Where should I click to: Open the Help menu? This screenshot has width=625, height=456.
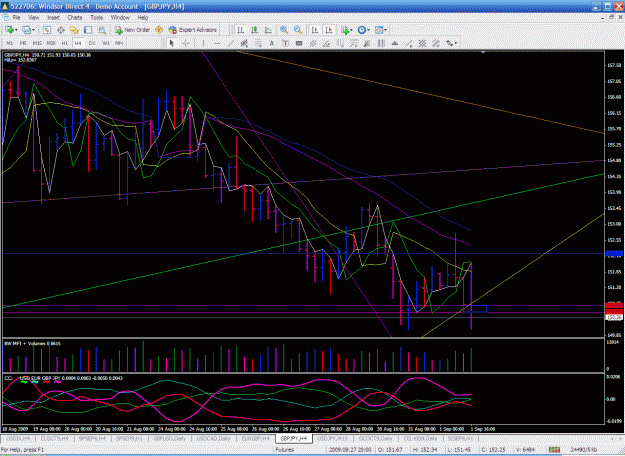point(143,18)
